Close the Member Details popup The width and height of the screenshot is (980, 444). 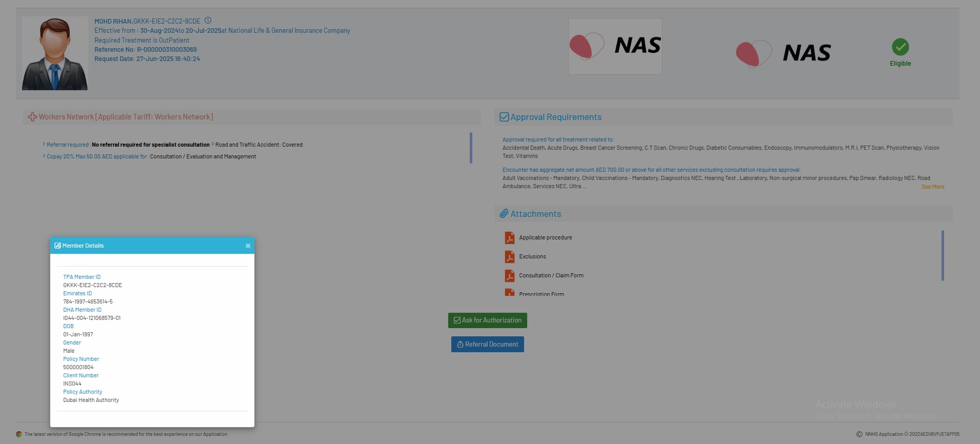pyautogui.click(x=248, y=246)
